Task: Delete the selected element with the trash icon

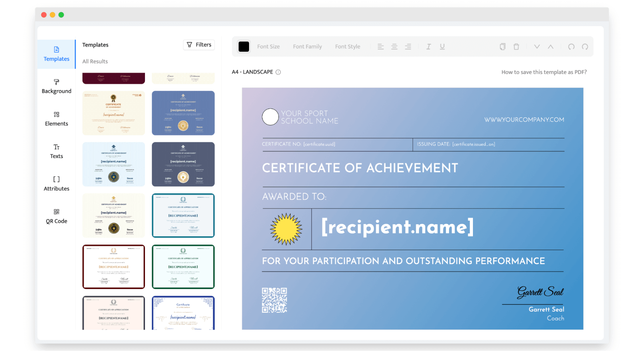Action: tap(516, 47)
